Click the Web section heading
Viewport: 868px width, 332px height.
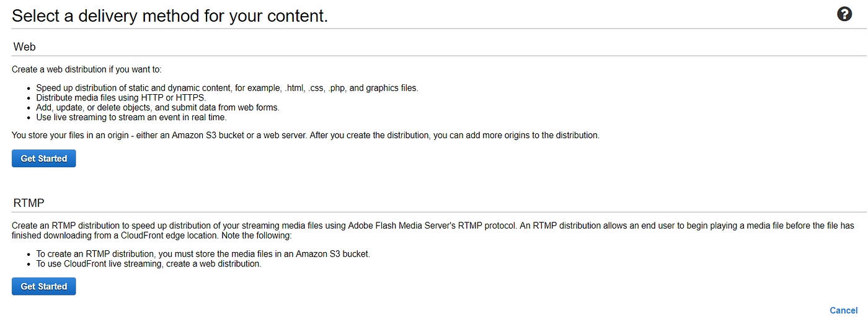pyautogui.click(x=24, y=46)
